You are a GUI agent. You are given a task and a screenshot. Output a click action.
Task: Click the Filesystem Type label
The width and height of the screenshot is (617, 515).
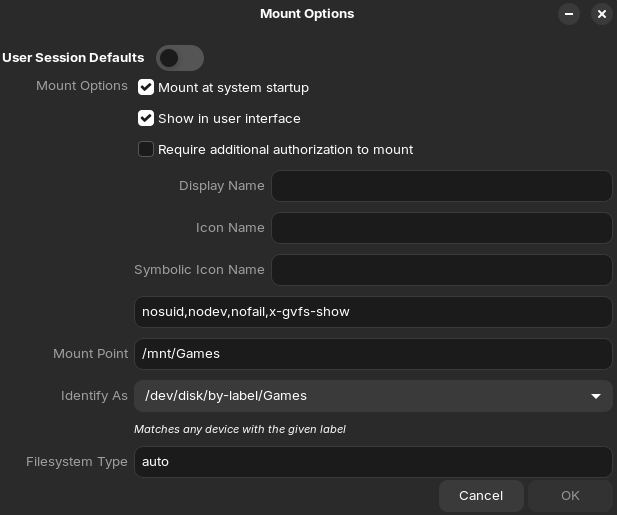[77, 462]
